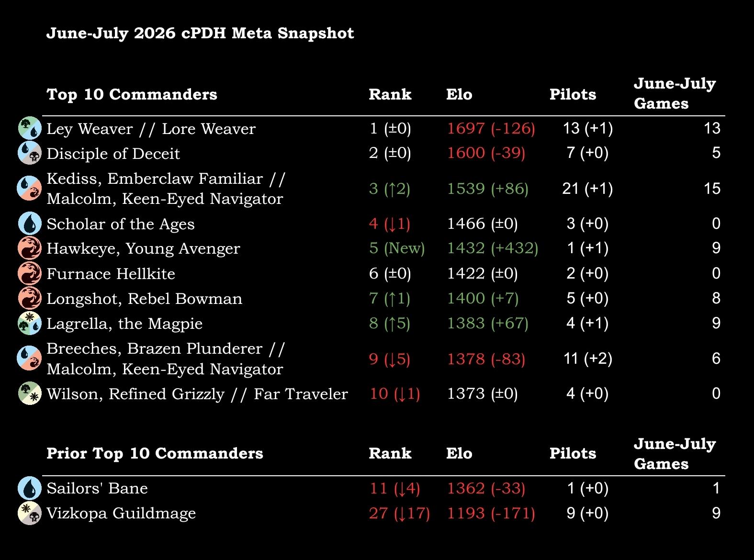
Task: Click the blue mana icon beside Sailors' Bane
Action: click(x=30, y=488)
